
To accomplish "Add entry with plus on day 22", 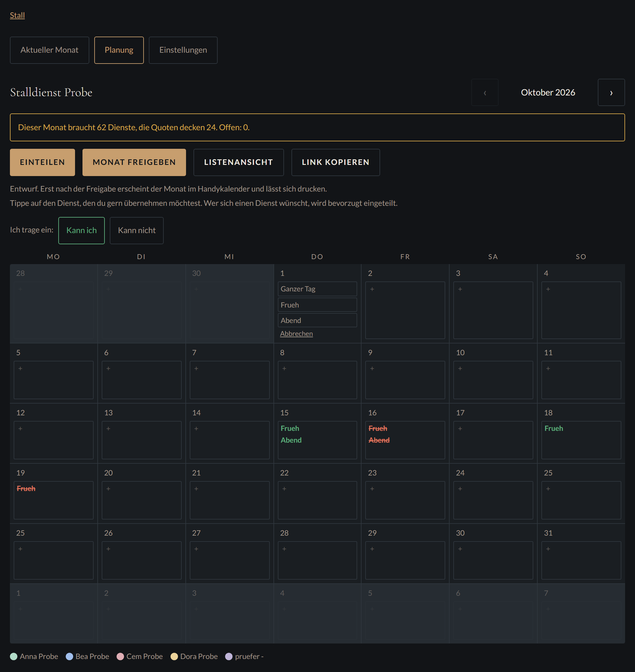I will coord(317,501).
